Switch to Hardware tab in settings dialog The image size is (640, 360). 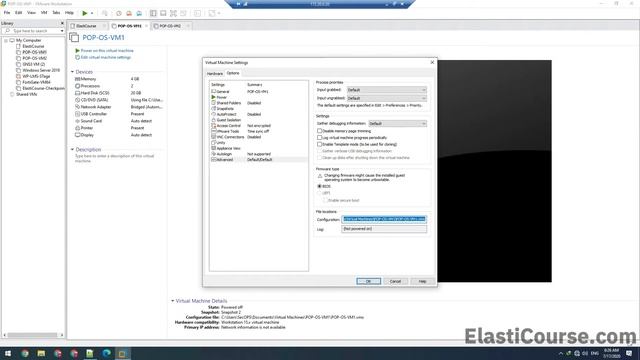215,73
